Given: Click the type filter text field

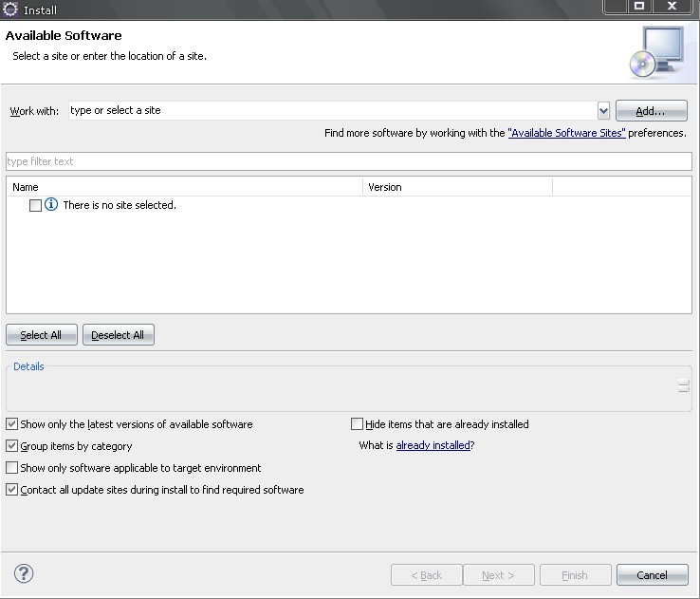Looking at the screenshot, I should click(x=349, y=161).
